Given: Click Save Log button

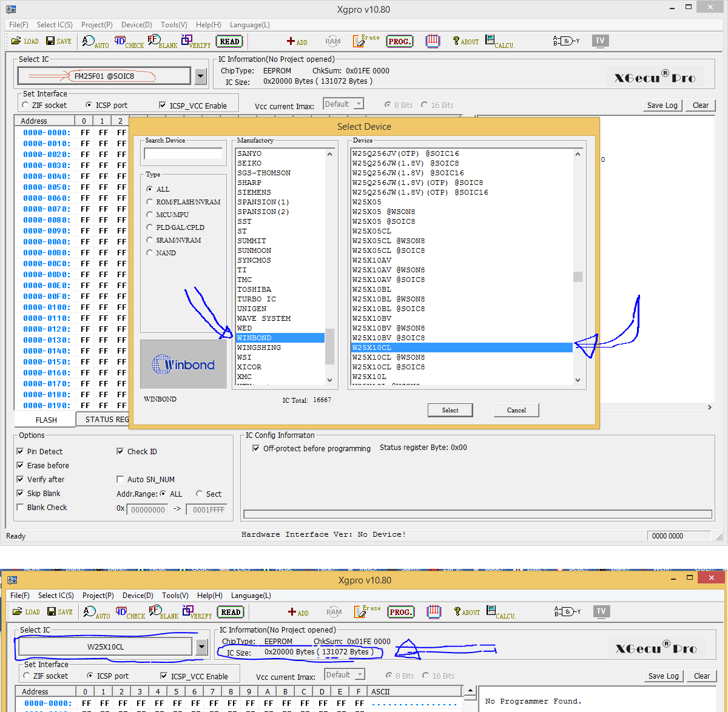Looking at the screenshot, I should pyautogui.click(x=662, y=105).
